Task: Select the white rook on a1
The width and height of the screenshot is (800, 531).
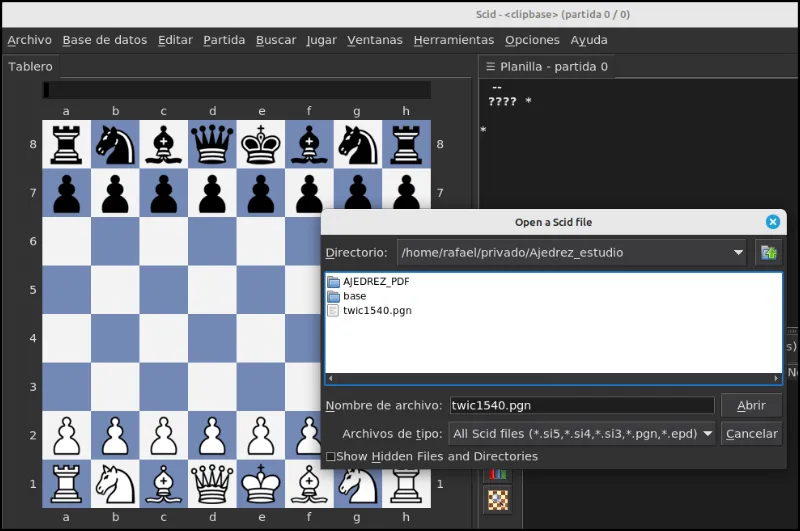Action: tap(66, 484)
